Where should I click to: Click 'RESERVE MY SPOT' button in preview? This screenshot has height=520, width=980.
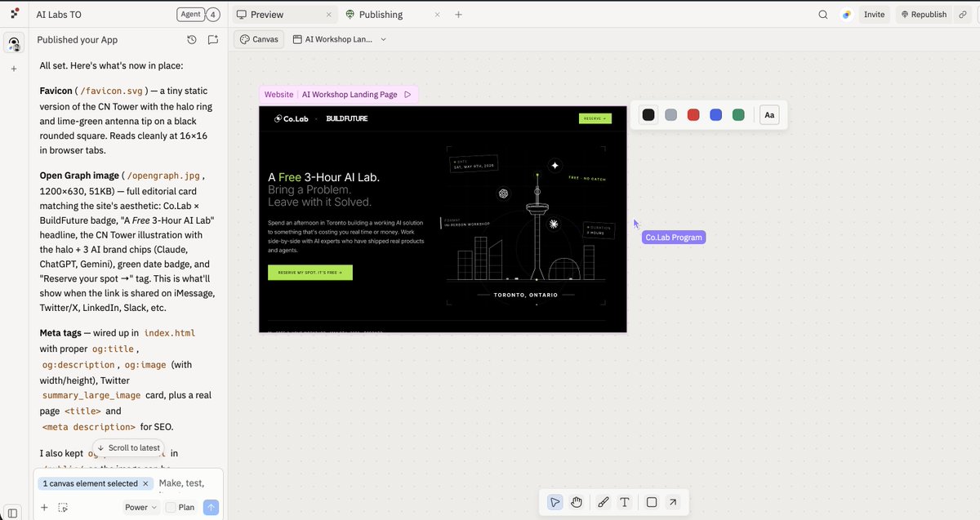[310, 273]
